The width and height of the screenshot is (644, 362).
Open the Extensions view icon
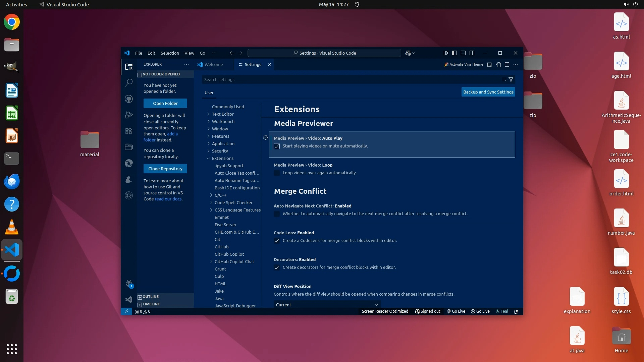129,131
